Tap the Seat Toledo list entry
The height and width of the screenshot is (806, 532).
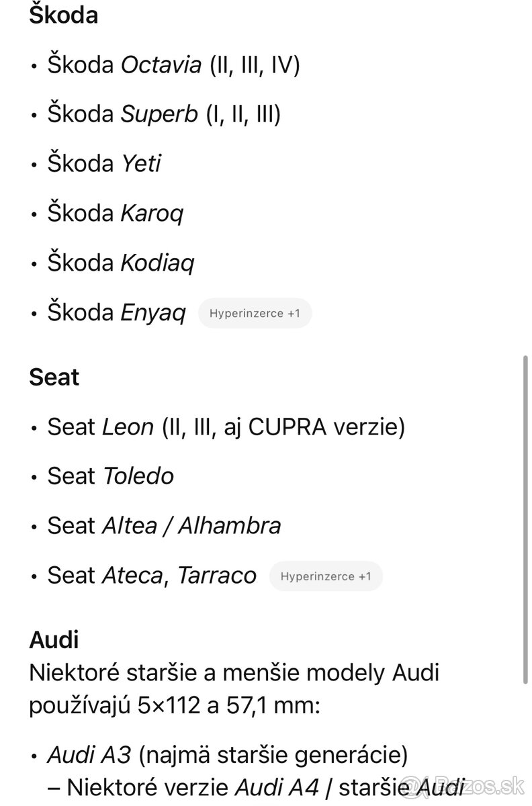pyautogui.click(x=110, y=476)
